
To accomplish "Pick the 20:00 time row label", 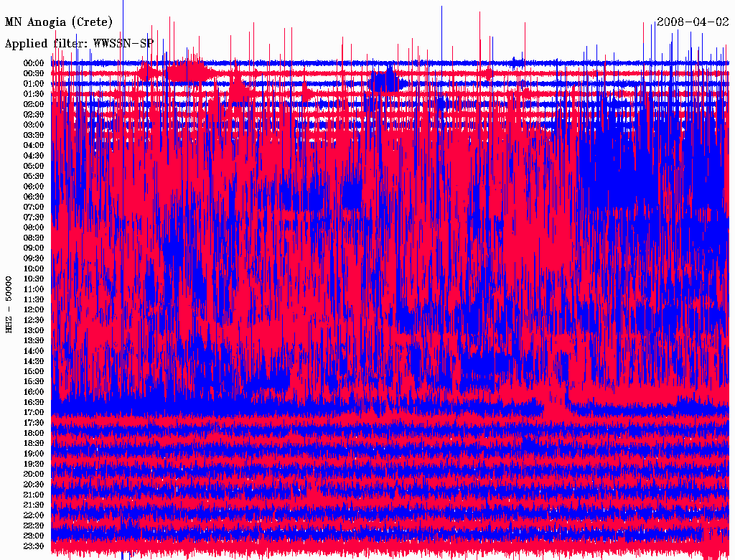I will click(34, 474).
